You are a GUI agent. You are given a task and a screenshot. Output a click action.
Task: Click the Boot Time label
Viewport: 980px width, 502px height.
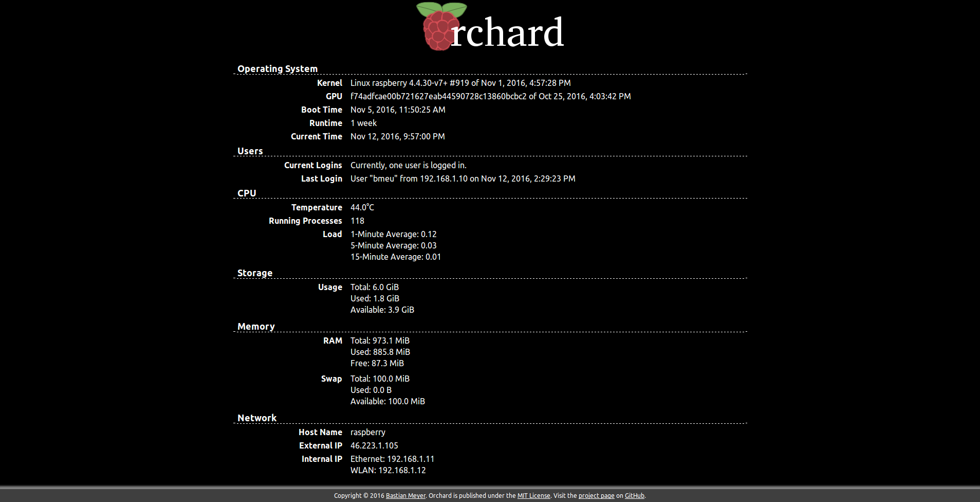coord(322,110)
